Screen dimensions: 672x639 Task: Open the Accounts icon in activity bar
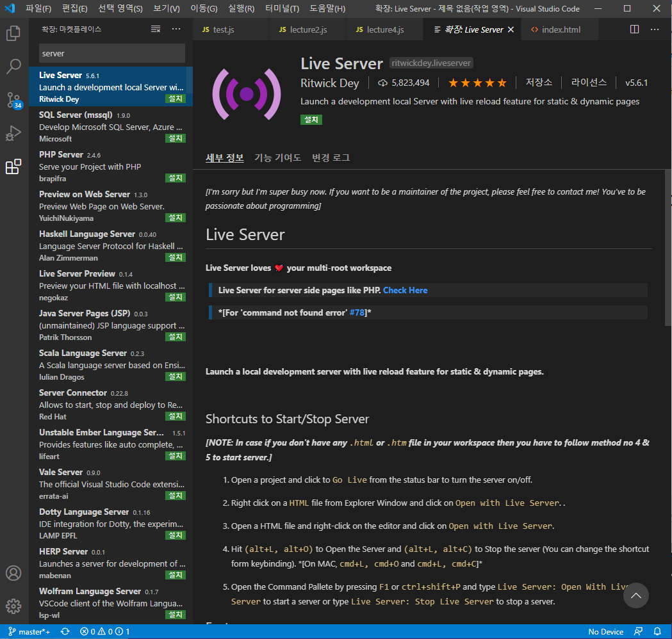click(13, 572)
